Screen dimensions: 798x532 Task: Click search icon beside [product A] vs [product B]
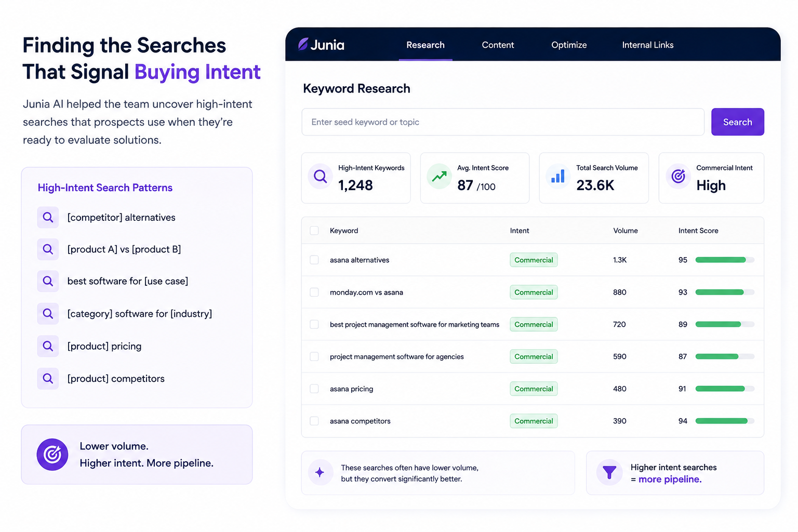pos(48,249)
